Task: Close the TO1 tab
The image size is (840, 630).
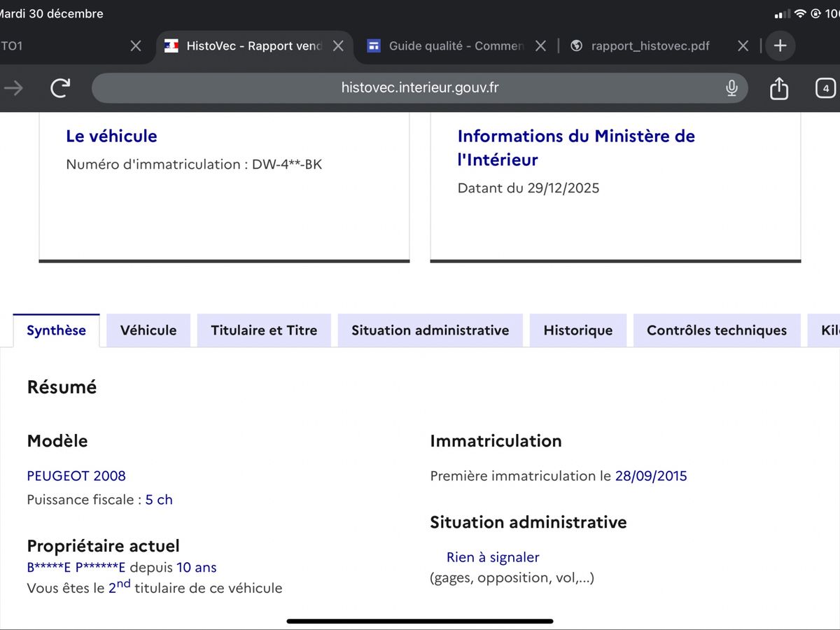Action: [136, 46]
